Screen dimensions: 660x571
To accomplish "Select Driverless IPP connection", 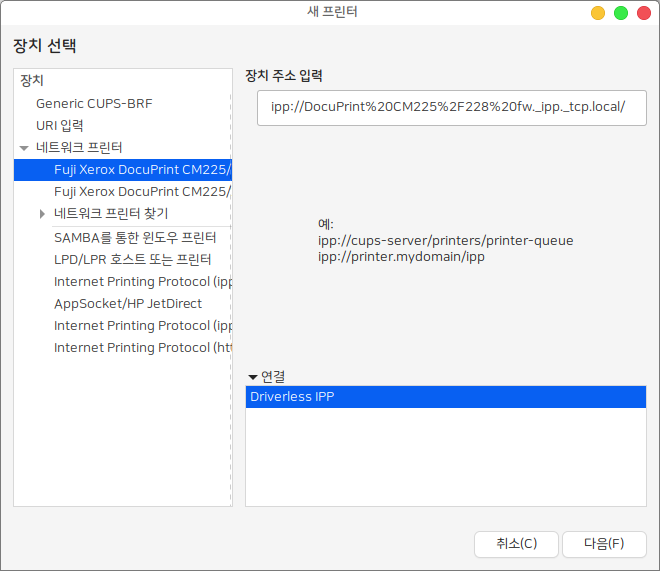I will [446, 397].
